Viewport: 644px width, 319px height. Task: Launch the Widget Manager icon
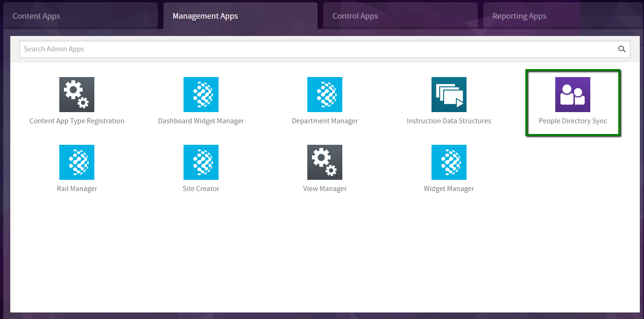point(449,162)
